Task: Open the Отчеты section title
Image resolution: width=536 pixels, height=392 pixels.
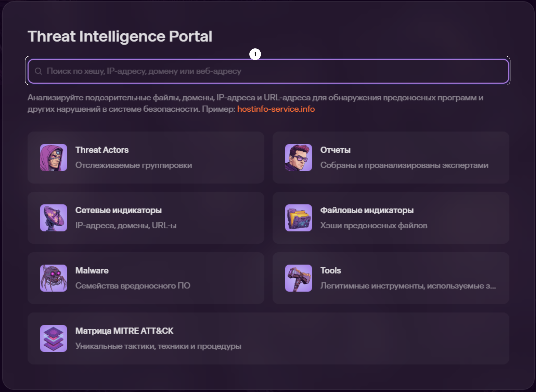Action: pos(335,150)
